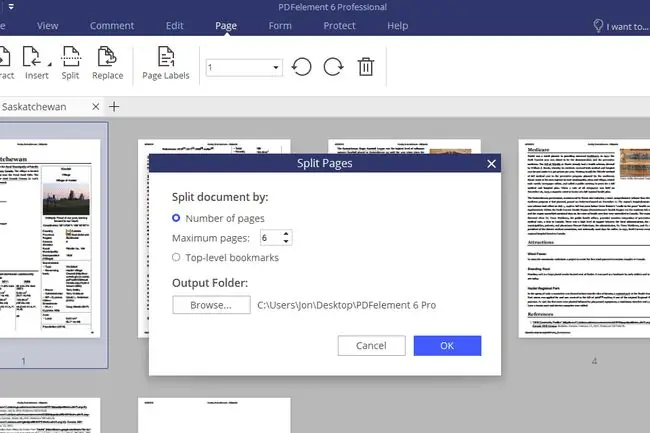
Task: Go to the Protect tab
Action: tap(340, 26)
